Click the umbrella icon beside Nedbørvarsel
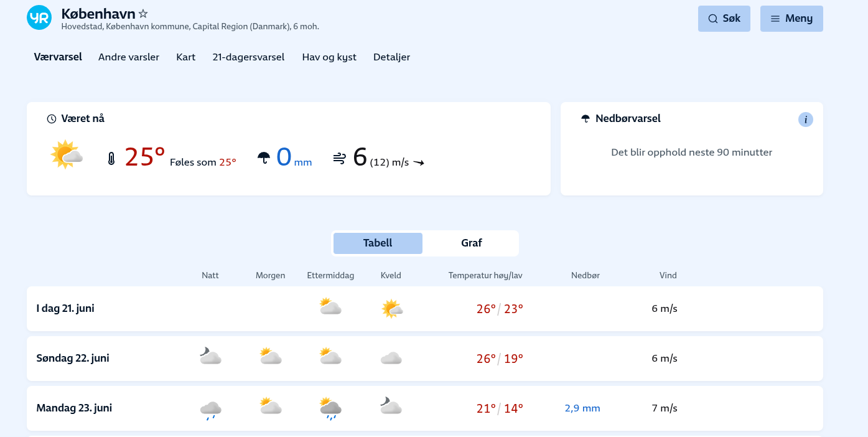 pos(586,119)
